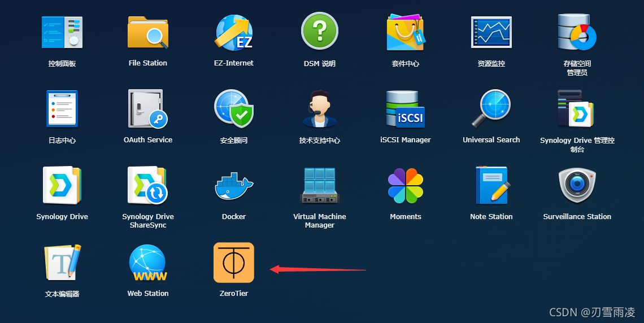Click the "EZ-Internet" label text
The width and height of the screenshot is (644, 323).
point(234,63)
